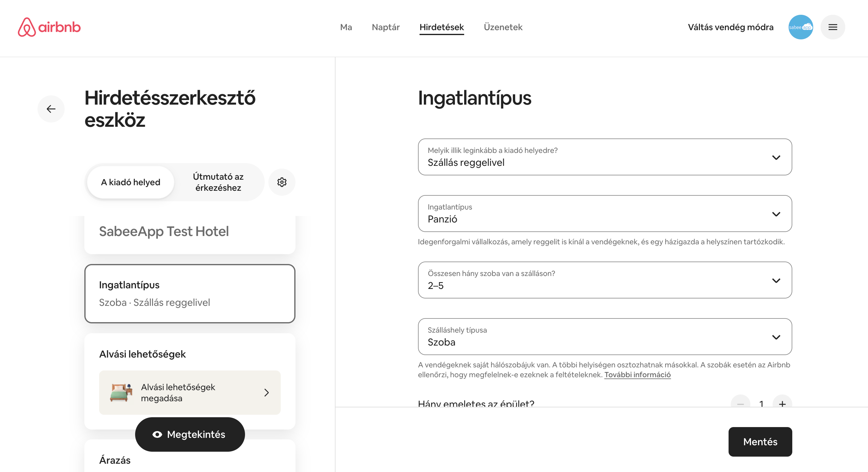Open the room count 2–5 dropdown
The image size is (868, 472).
tap(605, 280)
